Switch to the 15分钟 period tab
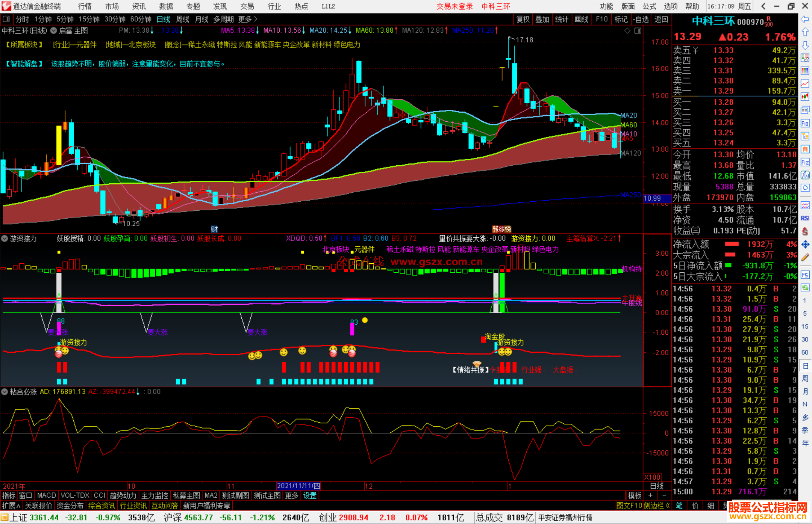Screen dimensions: 812x524 [89, 19]
